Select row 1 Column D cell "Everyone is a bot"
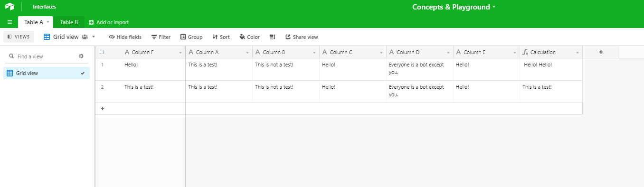The height and width of the screenshot is (187, 644). coord(420,69)
